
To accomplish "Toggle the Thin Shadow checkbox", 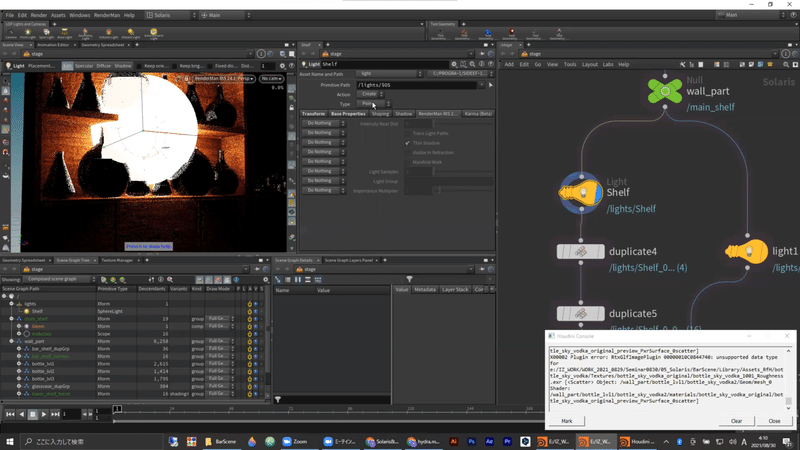I will (x=408, y=142).
